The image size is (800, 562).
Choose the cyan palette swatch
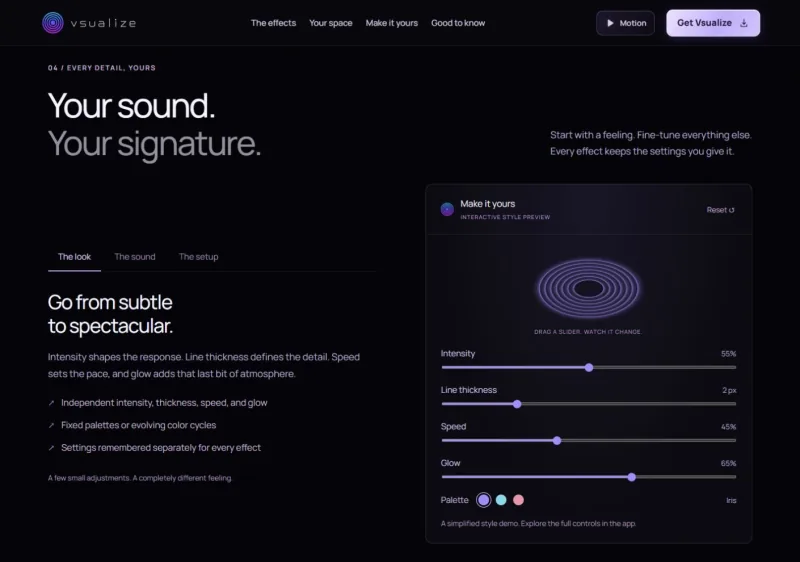click(501, 500)
